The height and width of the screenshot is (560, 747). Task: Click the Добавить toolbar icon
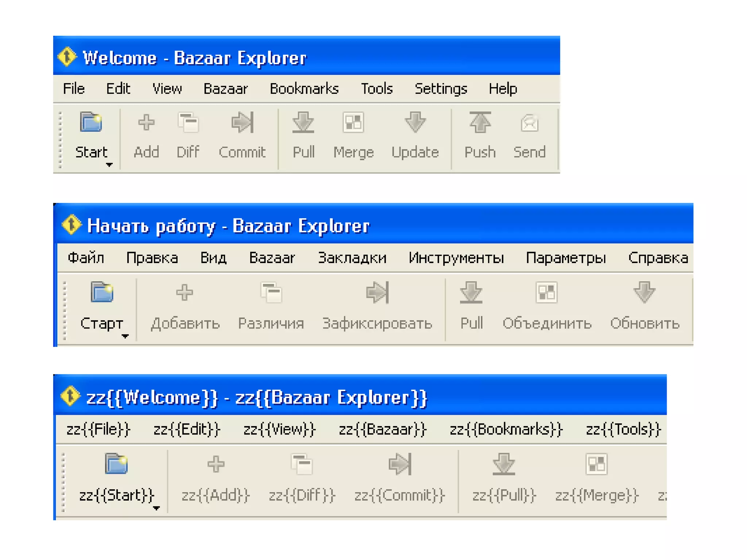[185, 293]
